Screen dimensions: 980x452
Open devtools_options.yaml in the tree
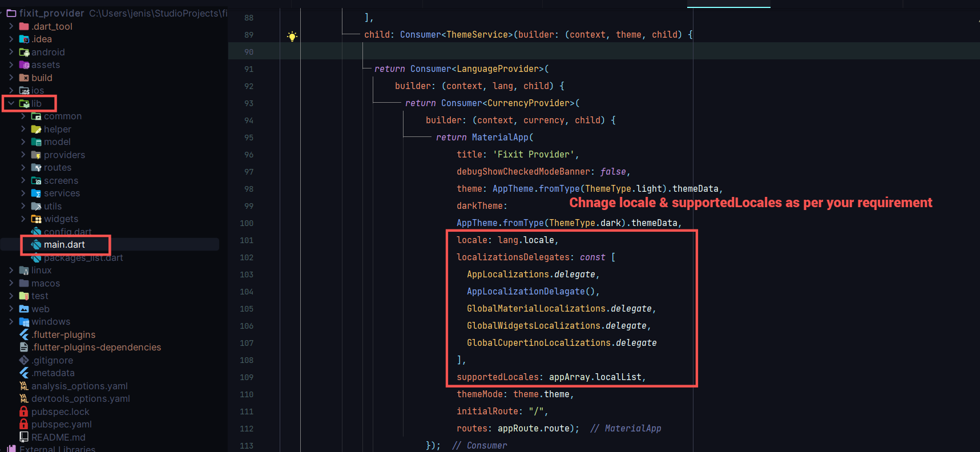pos(80,398)
